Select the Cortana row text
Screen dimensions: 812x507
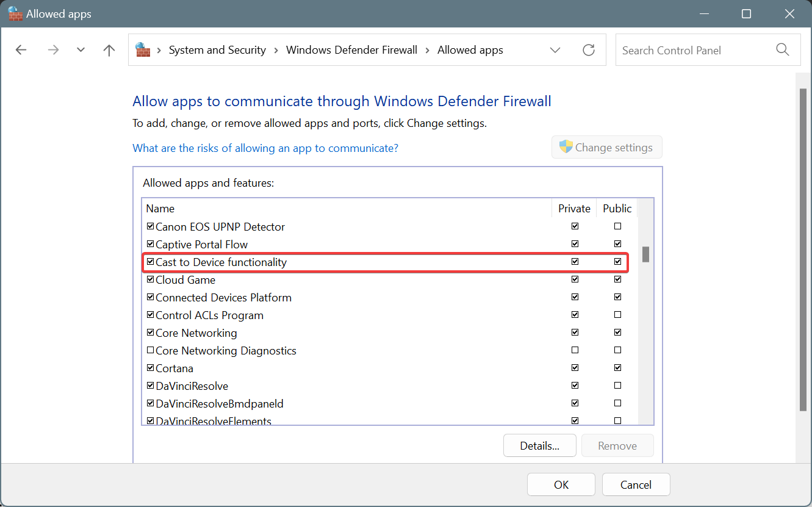tap(174, 368)
